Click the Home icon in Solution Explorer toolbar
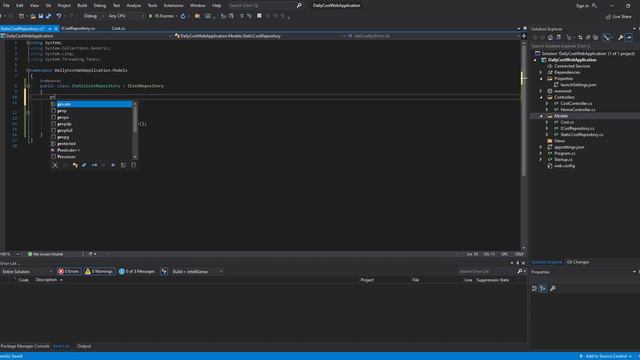This screenshot has height=360, width=640. click(550, 38)
